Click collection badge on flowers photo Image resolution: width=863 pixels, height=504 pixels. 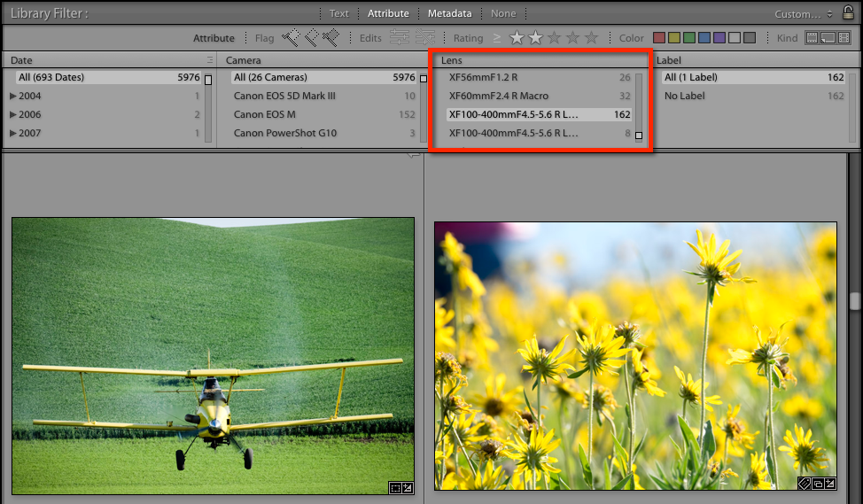817,484
